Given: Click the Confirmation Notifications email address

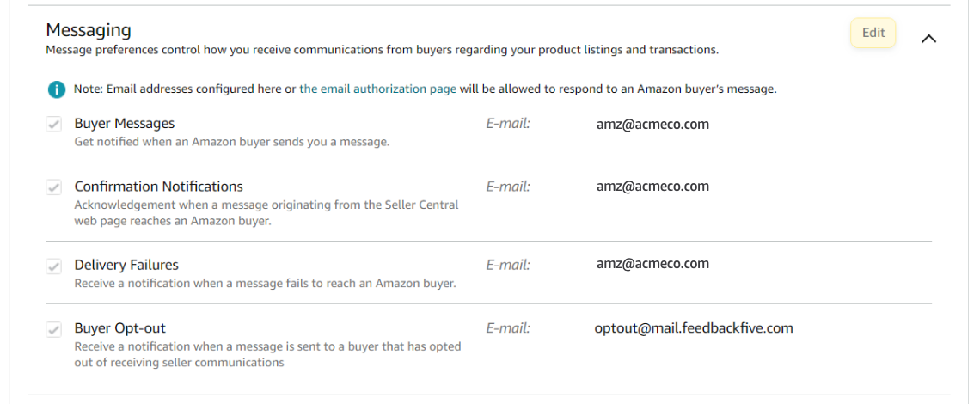Looking at the screenshot, I should click(x=652, y=187).
